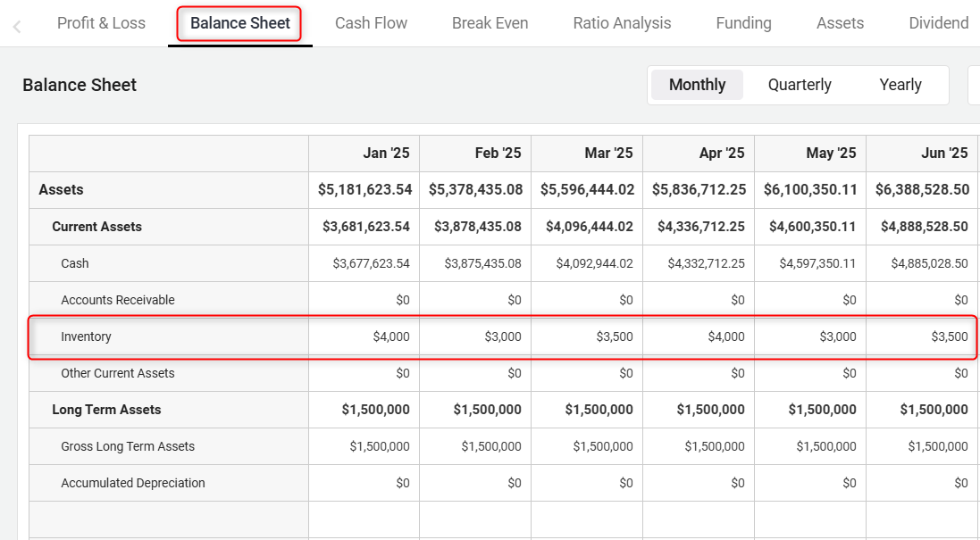
Task: Click the Accounts Receivable row label
Action: [x=118, y=300]
